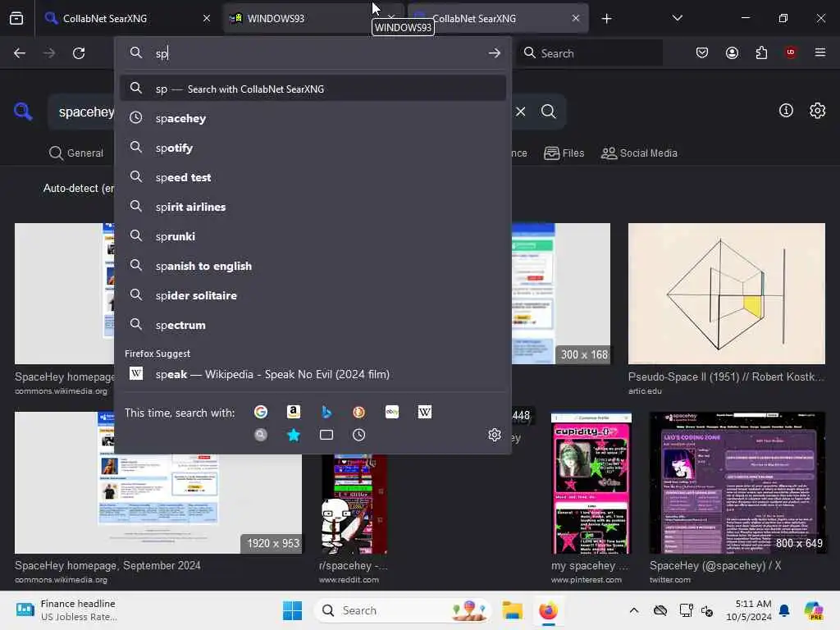Select the third tab, CollabNet SearXNG

click(498, 18)
